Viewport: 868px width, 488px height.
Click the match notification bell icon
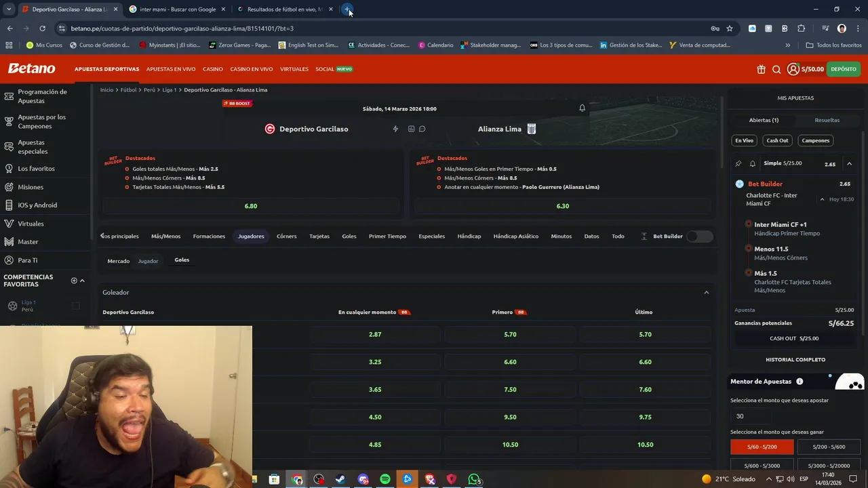582,108
